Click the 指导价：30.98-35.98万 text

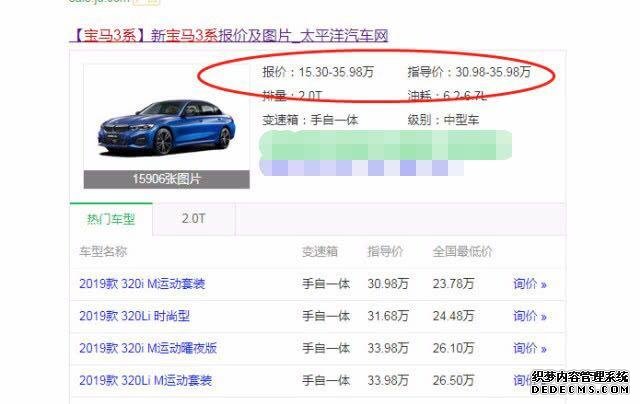tap(469, 72)
